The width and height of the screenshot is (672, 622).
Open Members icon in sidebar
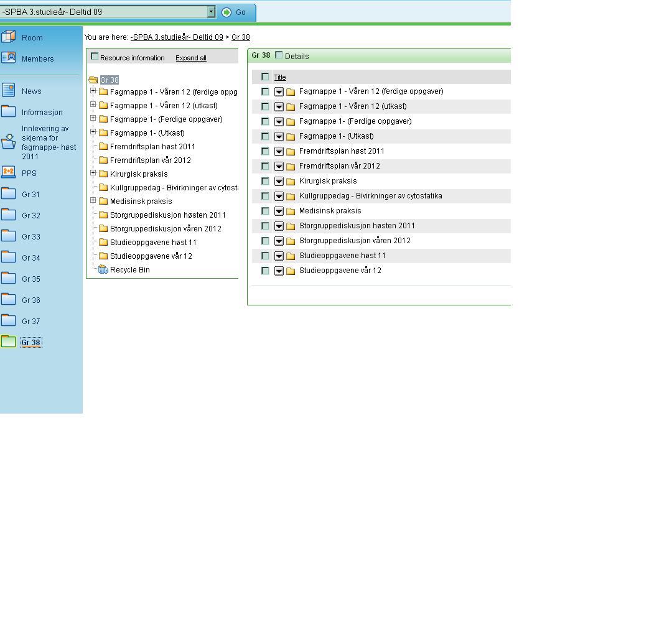tap(9, 58)
